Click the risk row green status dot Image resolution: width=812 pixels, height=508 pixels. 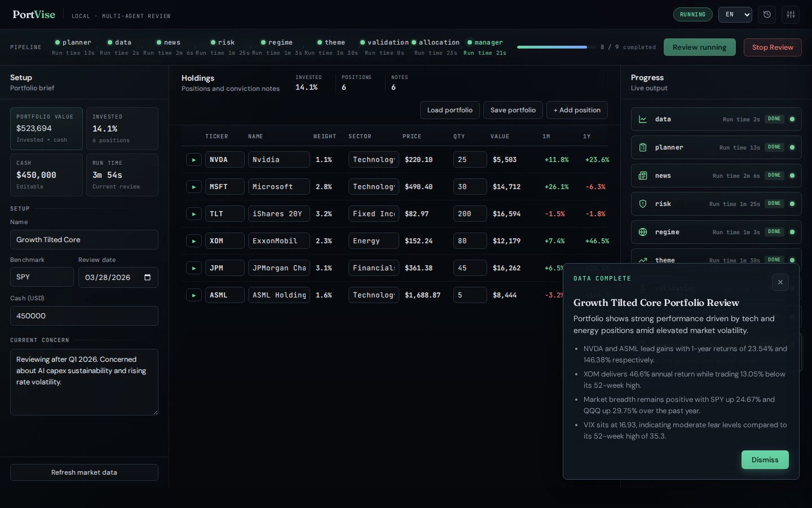(x=792, y=204)
